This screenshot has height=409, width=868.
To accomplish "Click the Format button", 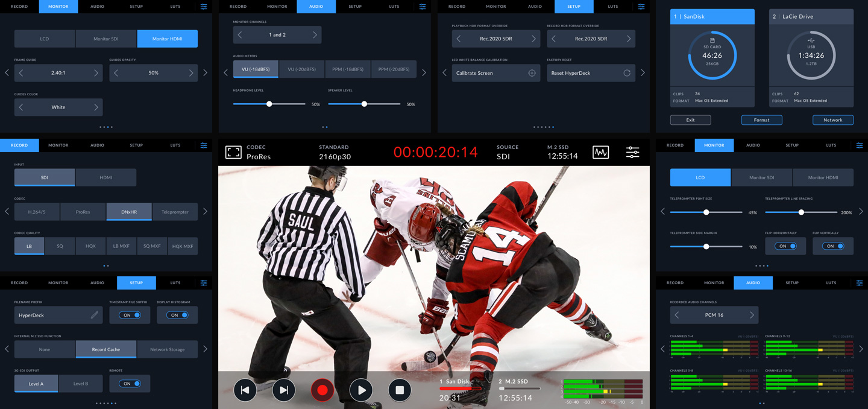I will pos(761,120).
